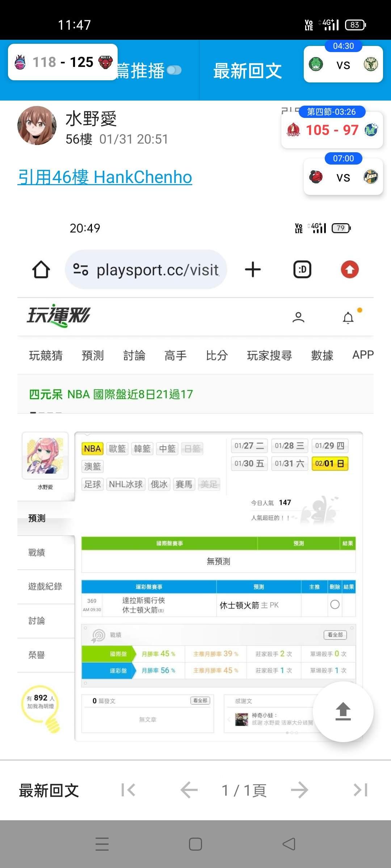Viewport: 391px width, 868px height.
Task: Go to previous page arrow
Action: [x=189, y=790]
